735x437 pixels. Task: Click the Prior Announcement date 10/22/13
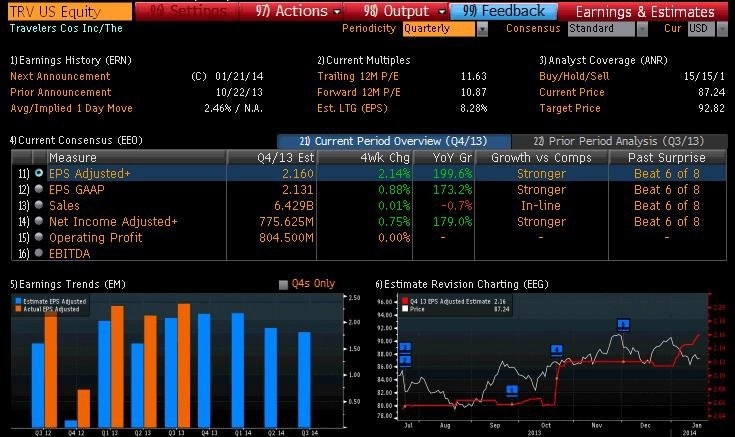239,92
